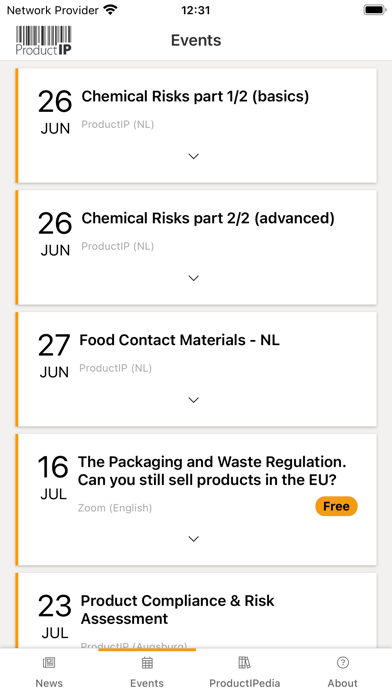
Task: Select the Events calendar icon
Action: point(147,663)
